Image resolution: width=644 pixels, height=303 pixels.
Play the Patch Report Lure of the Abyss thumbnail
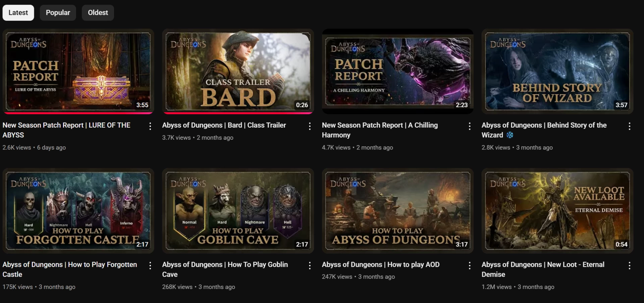click(x=78, y=71)
